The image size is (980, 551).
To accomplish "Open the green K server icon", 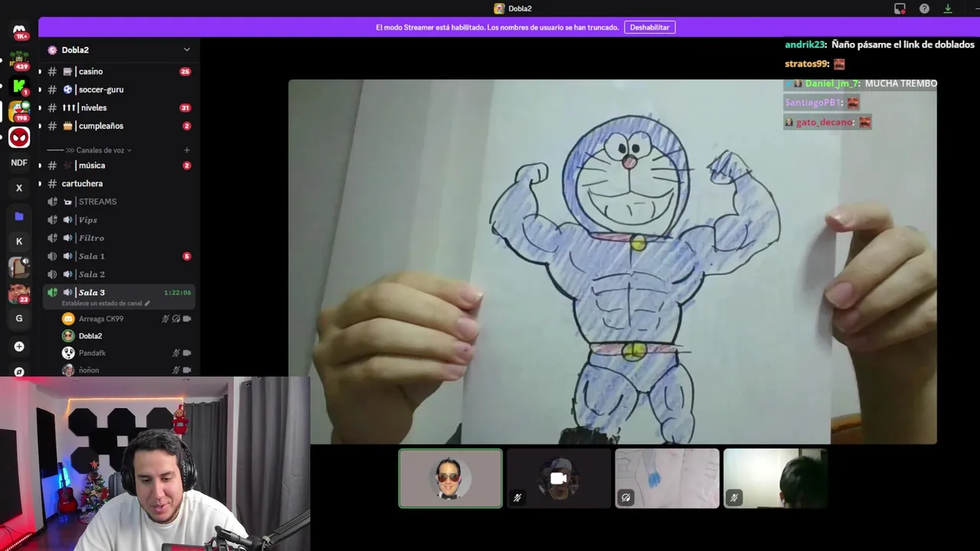I will (19, 86).
